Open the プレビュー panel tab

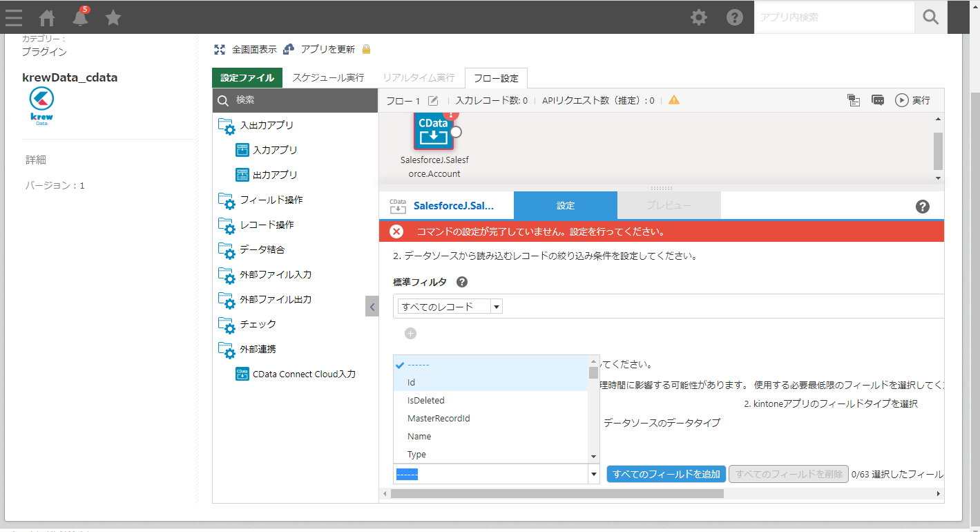click(669, 206)
